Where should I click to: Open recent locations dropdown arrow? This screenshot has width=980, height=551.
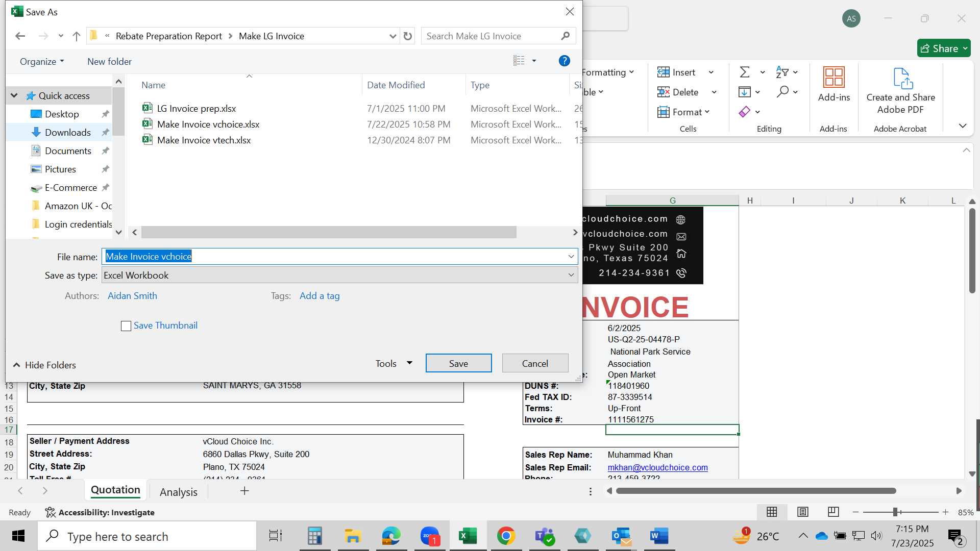coord(61,36)
